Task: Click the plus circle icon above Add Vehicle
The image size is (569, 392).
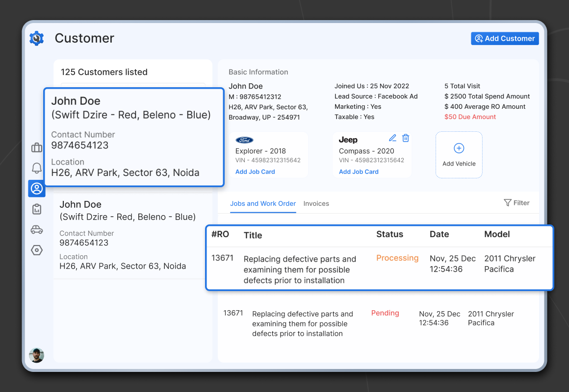Action: 459,148
